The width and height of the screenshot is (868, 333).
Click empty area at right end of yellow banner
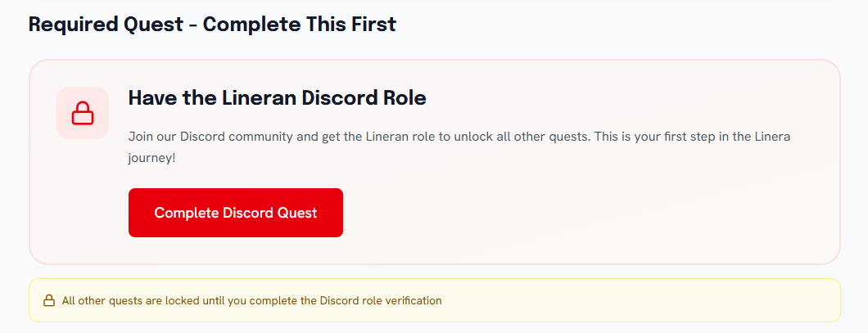pos(737,300)
